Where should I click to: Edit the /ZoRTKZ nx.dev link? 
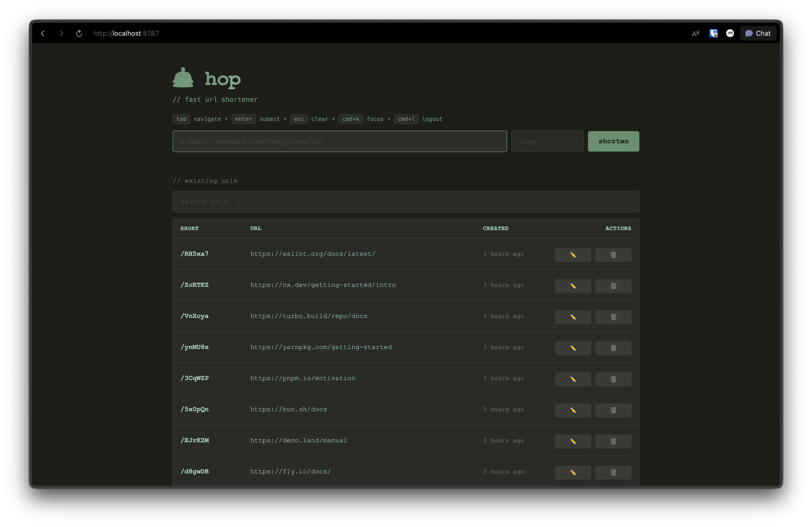[x=572, y=286]
